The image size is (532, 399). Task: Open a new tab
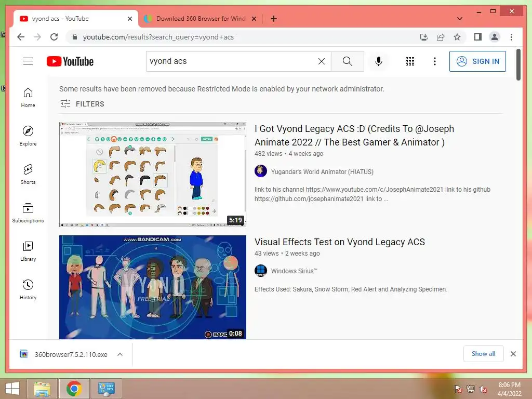(x=274, y=19)
